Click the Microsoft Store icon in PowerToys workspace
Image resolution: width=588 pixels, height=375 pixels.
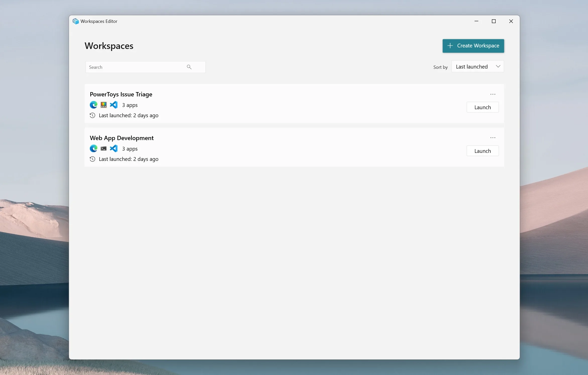point(103,105)
